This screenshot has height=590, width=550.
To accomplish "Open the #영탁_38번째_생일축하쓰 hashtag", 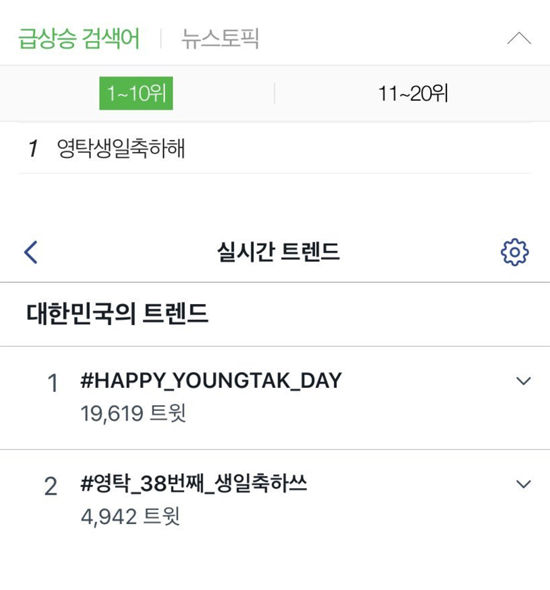I will [194, 483].
